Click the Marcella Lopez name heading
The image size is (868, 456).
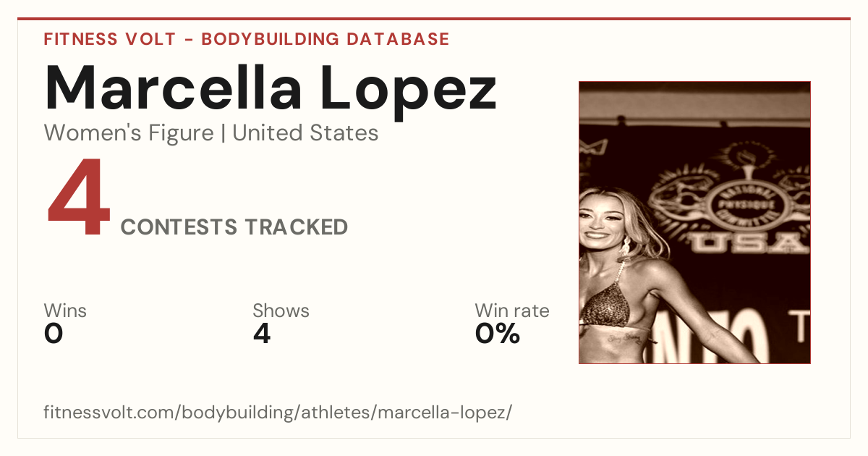coord(271,90)
